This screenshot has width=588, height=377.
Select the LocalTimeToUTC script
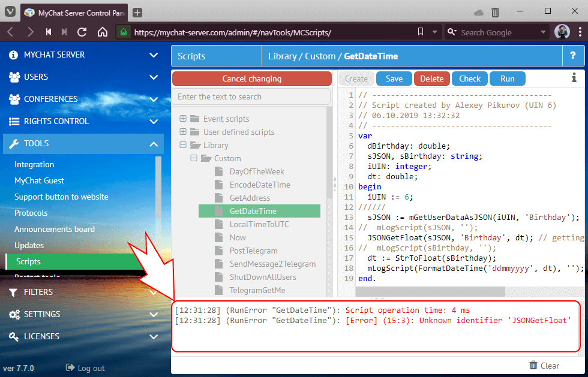click(259, 224)
